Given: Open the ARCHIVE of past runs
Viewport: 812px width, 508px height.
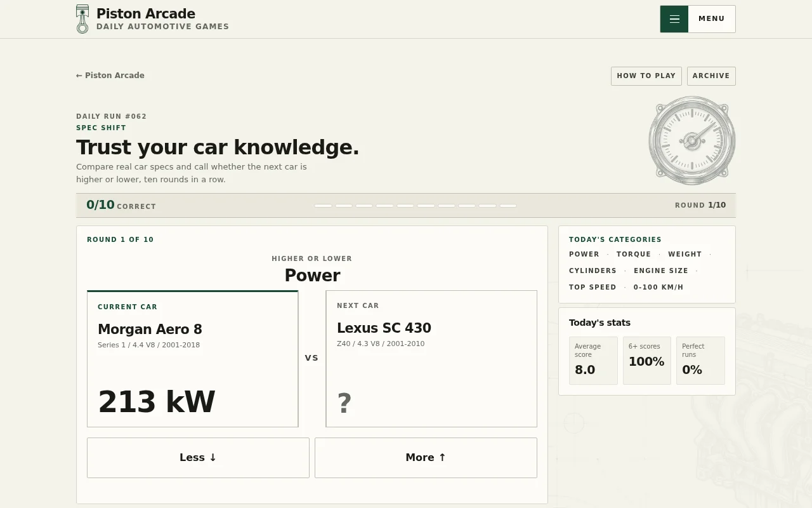Looking at the screenshot, I should 711,76.
